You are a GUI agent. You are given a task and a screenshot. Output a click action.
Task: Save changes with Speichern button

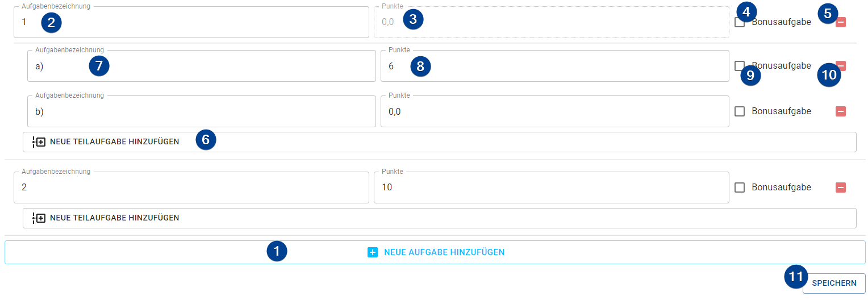point(834,283)
